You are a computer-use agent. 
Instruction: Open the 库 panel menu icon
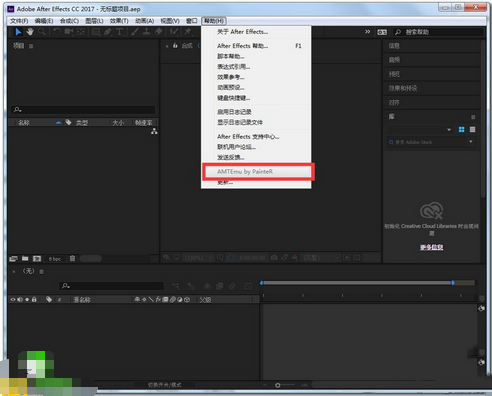click(473, 117)
